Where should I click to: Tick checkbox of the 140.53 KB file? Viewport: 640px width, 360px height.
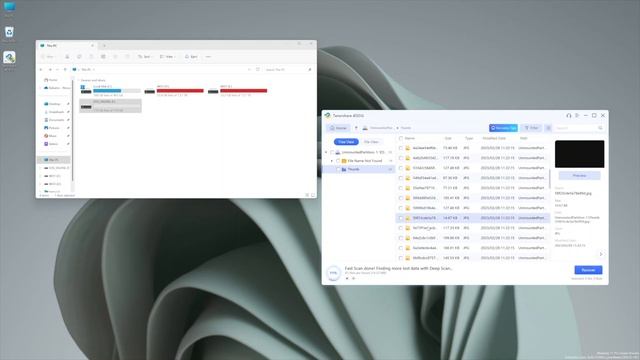[401, 258]
